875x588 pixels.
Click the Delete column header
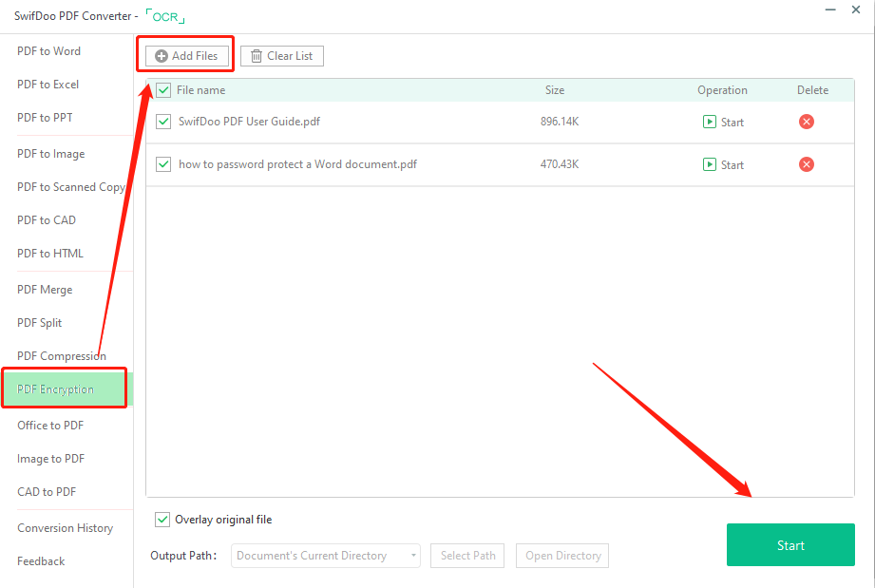point(812,90)
